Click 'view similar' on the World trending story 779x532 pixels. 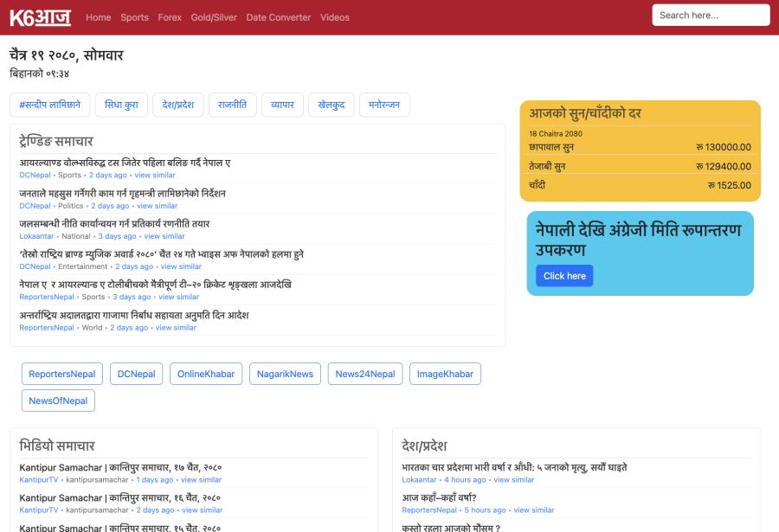click(176, 327)
